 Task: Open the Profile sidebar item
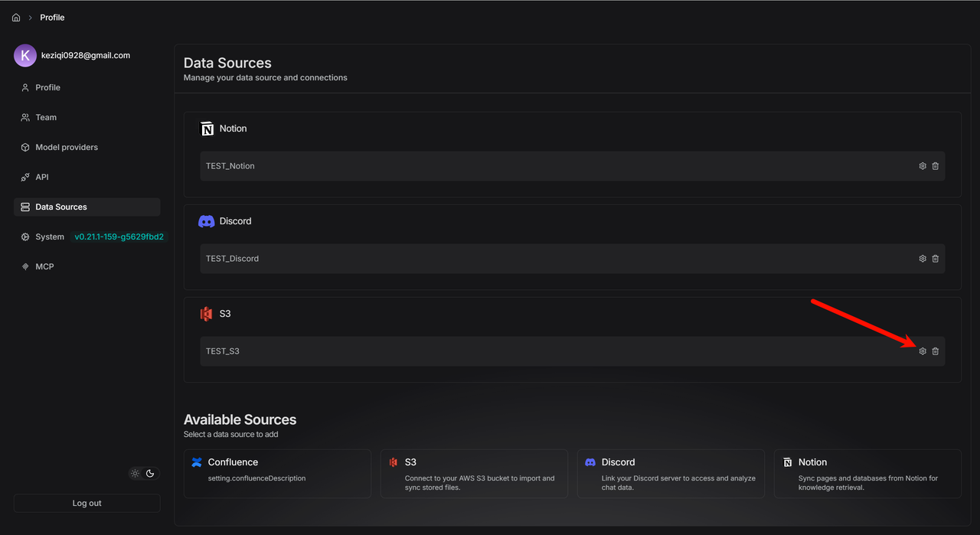click(x=47, y=88)
